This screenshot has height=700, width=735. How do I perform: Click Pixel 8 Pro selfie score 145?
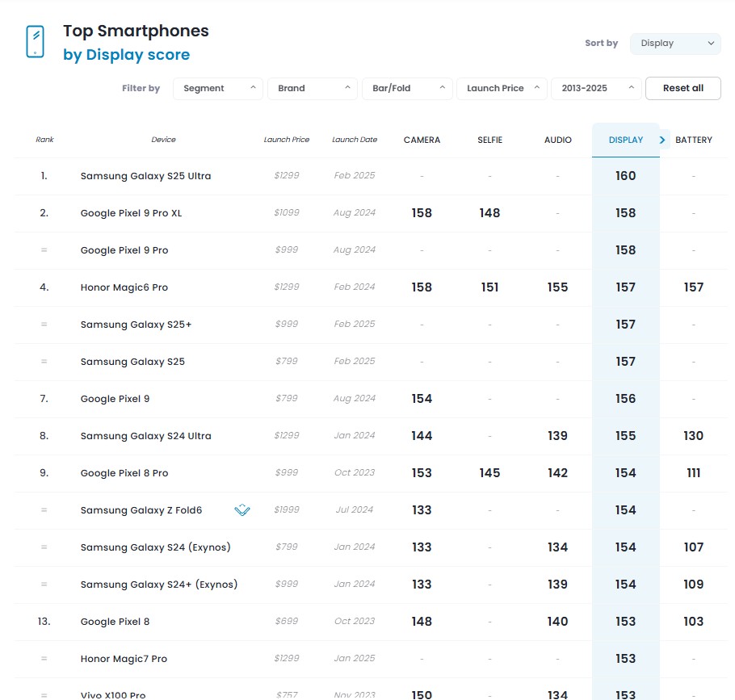point(489,473)
